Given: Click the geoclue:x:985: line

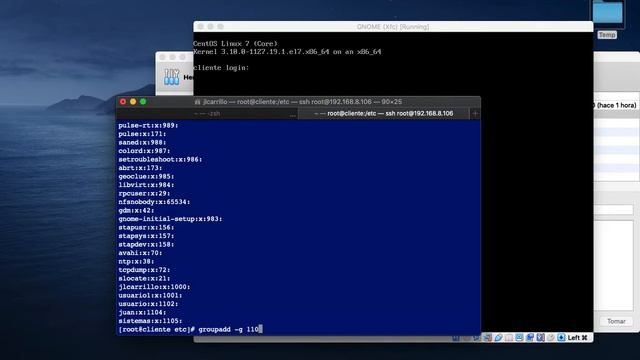Looking at the screenshot, I should pos(146,176).
